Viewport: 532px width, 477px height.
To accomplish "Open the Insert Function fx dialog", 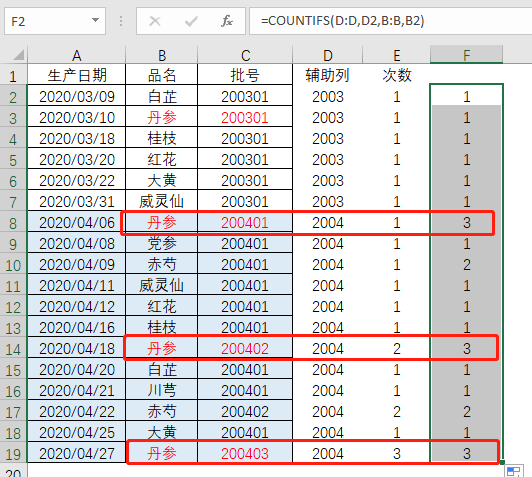I will [227, 21].
